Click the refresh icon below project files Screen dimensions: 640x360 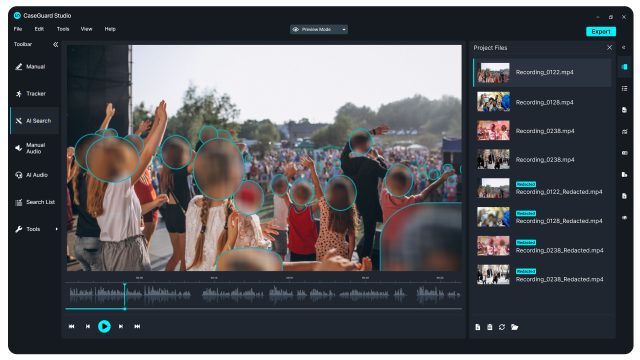pyautogui.click(x=502, y=327)
